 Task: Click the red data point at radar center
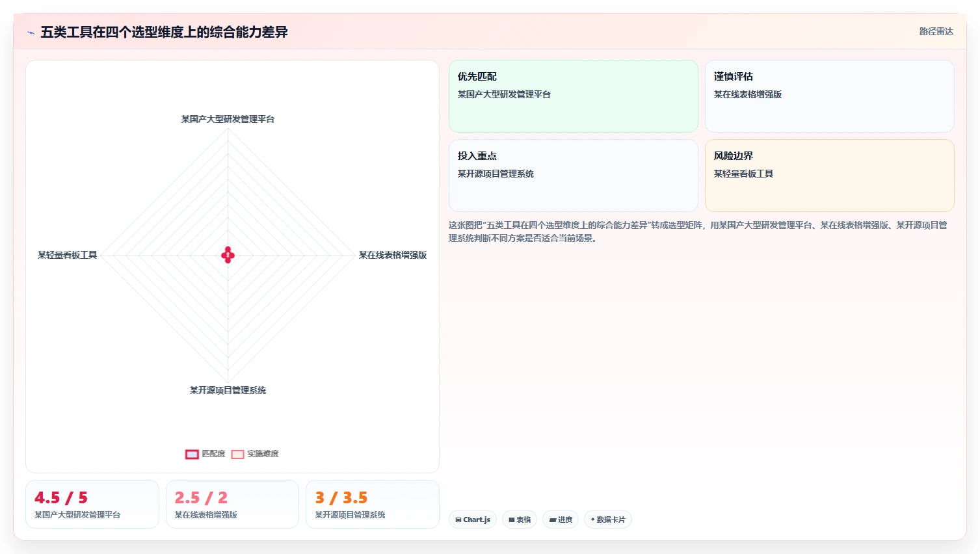pyautogui.click(x=228, y=255)
